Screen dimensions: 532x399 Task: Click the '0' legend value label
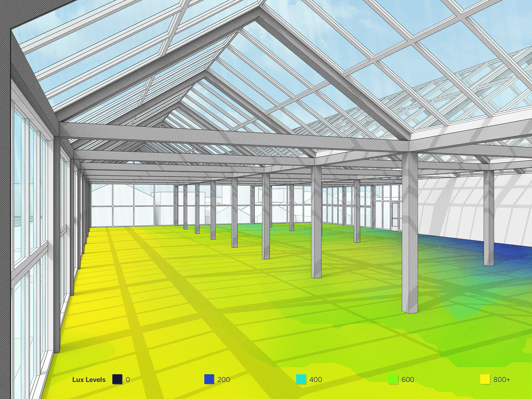coord(128,380)
